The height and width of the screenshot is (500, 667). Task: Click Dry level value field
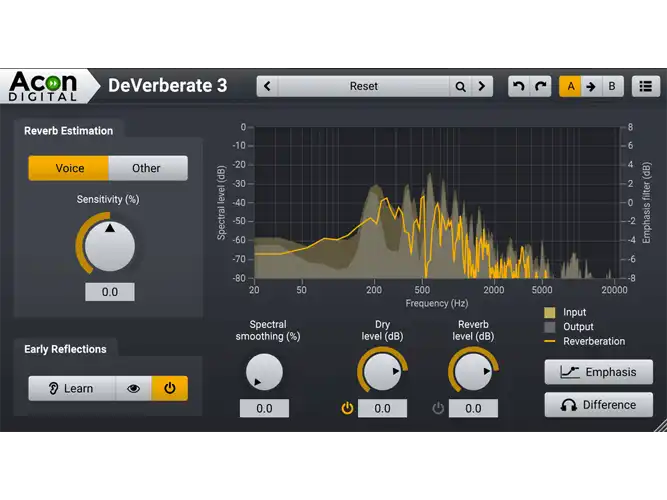(x=382, y=409)
